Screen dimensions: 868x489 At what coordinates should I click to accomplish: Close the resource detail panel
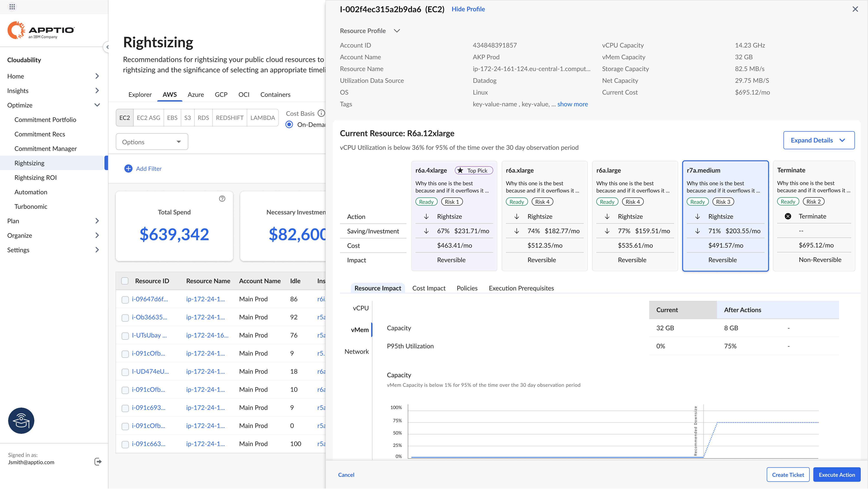(x=855, y=9)
